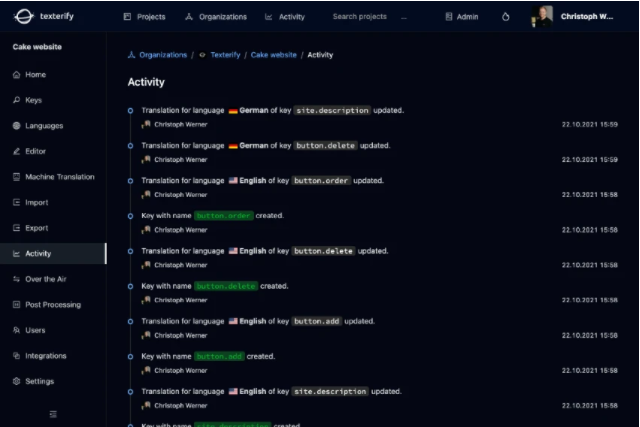Go to Home in the sidebar
This screenshot has width=640, height=427.
[36, 75]
